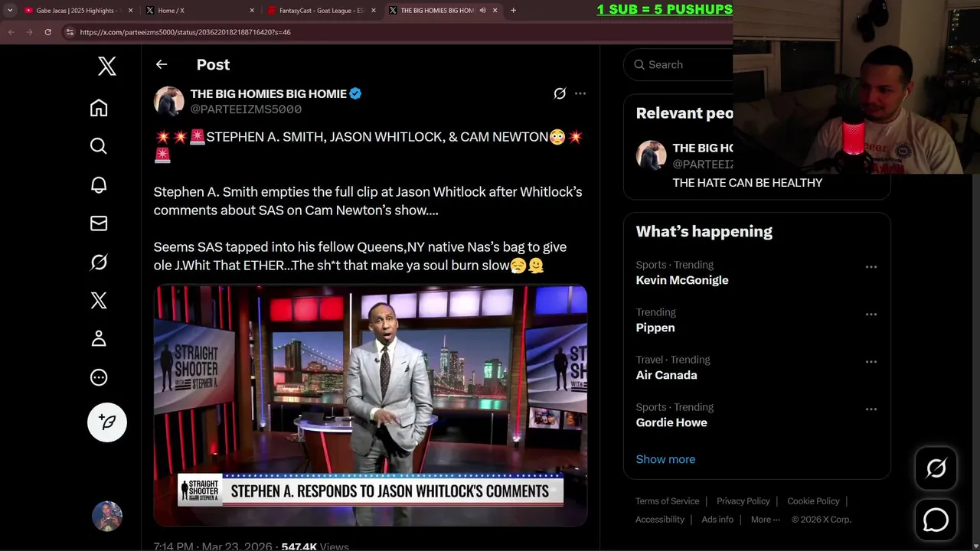Open Cookie Policy footer link
980x551 pixels.
click(813, 501)
